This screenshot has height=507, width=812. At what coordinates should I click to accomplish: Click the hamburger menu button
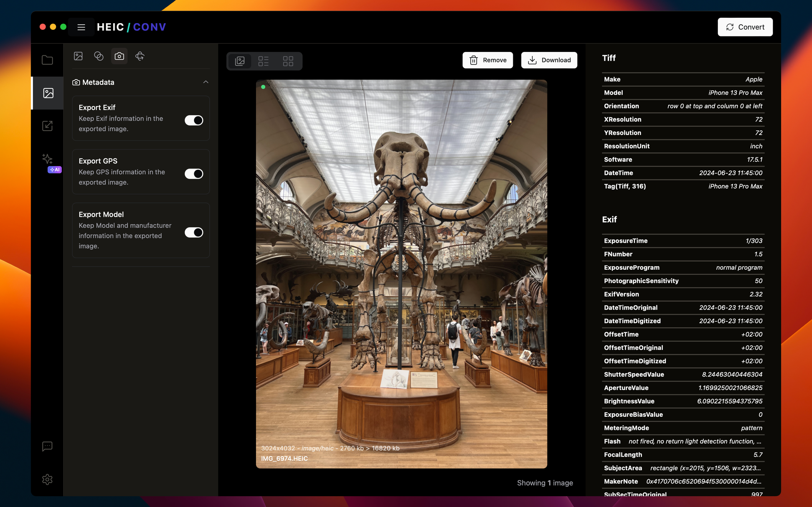(x=81, y=27)
